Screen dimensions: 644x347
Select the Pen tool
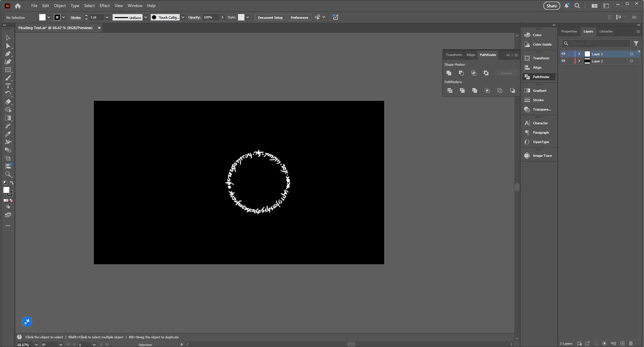click(x=8, y=54)
